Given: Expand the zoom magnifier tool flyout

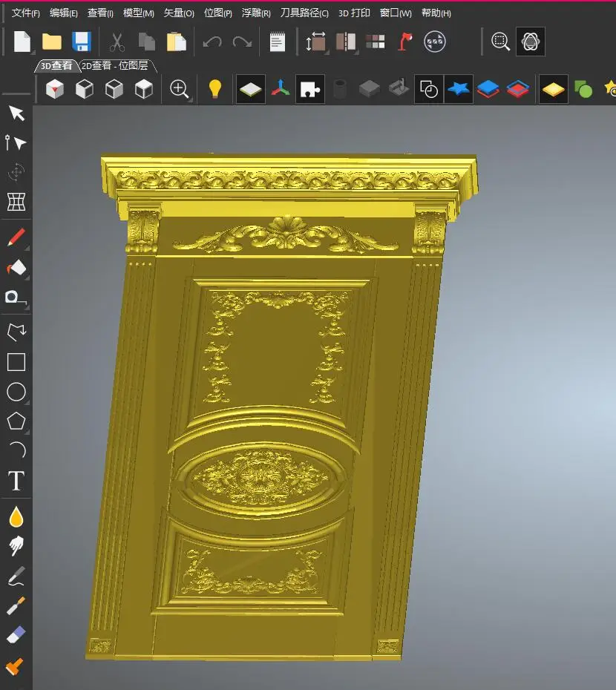Looking at the screenshot, I should (x=190, y=99).
